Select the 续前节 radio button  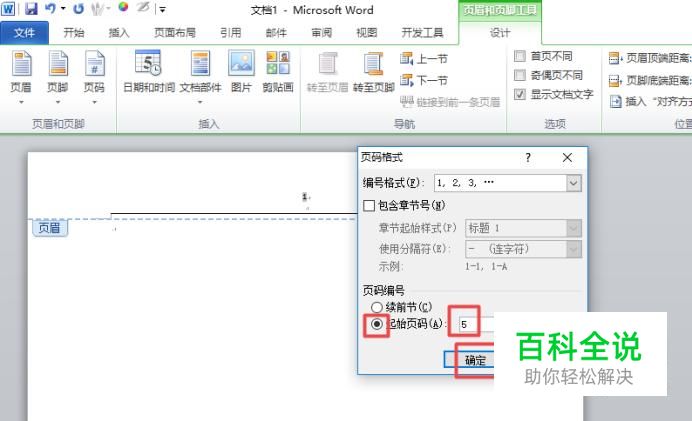(x=376, y=307)
